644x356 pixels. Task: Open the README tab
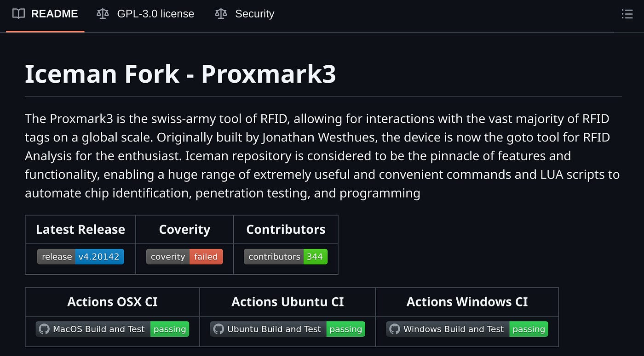45,14
